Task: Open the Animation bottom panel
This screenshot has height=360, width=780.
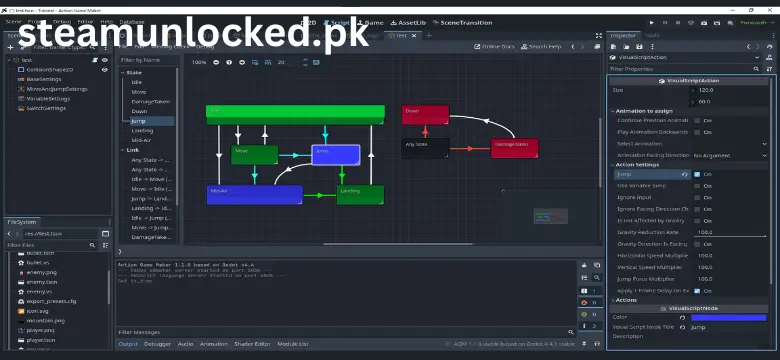Action: click(x=214, y=344)
